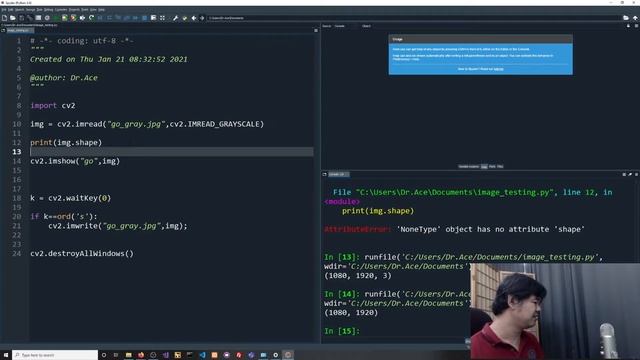Viewport: 640px width, 360px height.
Task: Open the Projects menu
Action: [74, 9]
